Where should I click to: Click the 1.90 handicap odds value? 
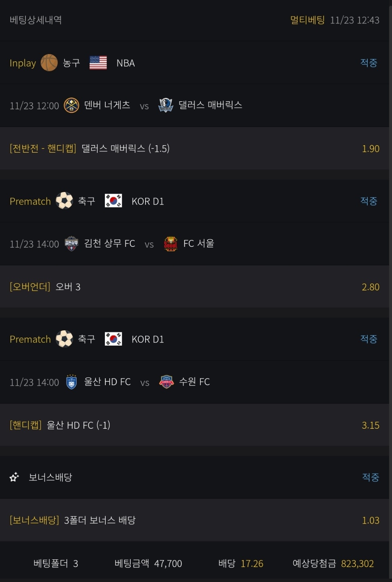pyautogui.click(x=370, y=149)
